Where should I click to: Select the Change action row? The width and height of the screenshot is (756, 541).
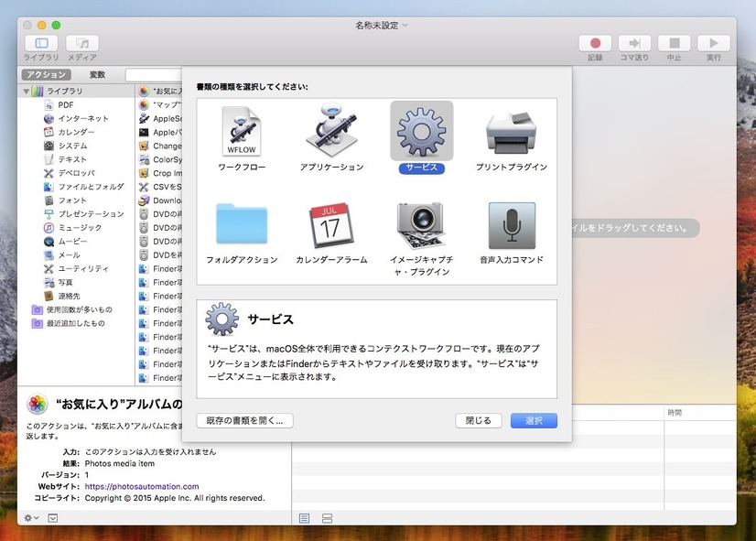tap(159, 146)
